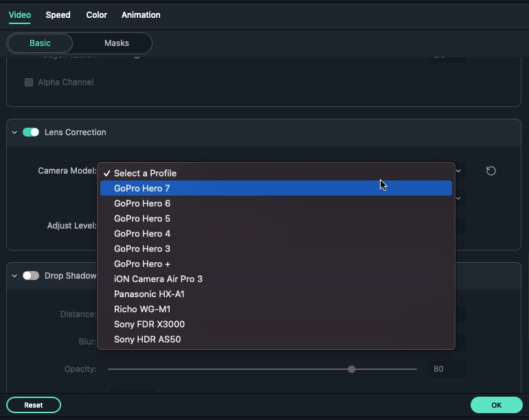The image size is (529, 420).
Task: Collapse the Drop Shadow section
Action: (14, 276)
